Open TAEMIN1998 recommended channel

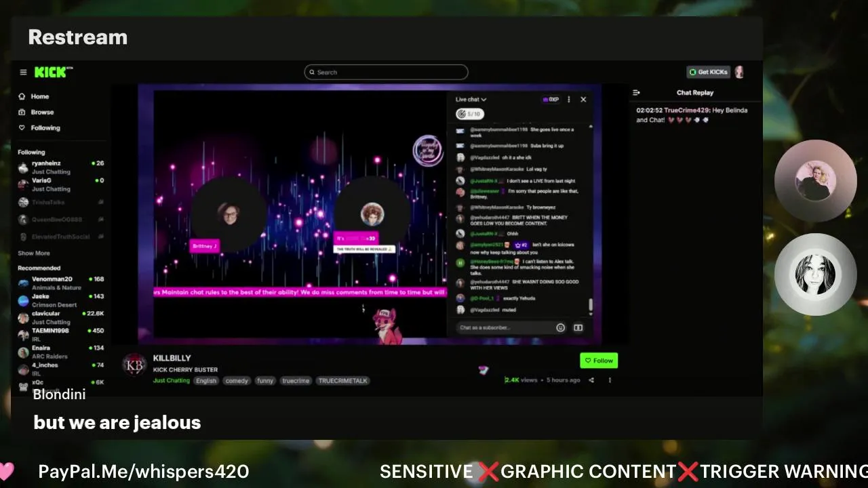[x=61, y=334]
